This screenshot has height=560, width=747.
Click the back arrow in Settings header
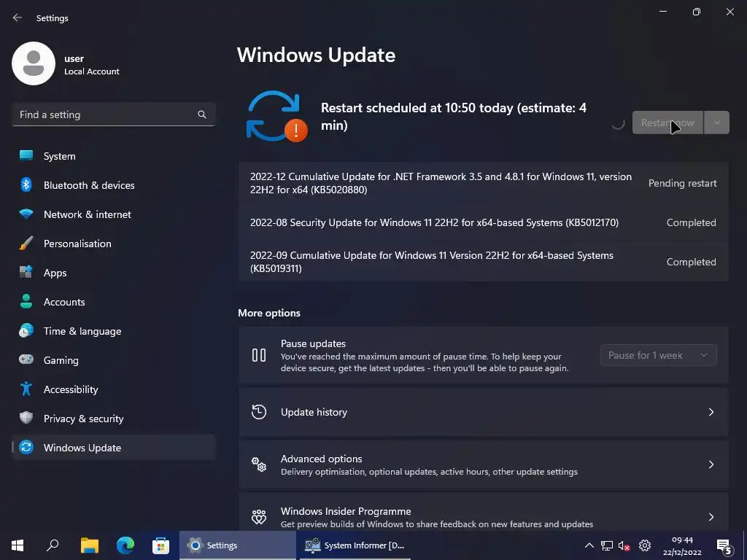pyautogui.click(x=18, y=17)
